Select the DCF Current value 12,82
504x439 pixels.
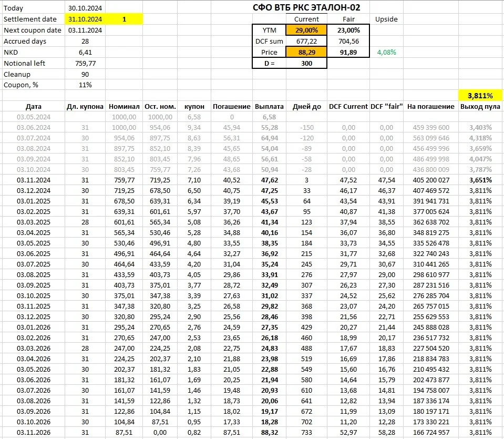[348, 401]
